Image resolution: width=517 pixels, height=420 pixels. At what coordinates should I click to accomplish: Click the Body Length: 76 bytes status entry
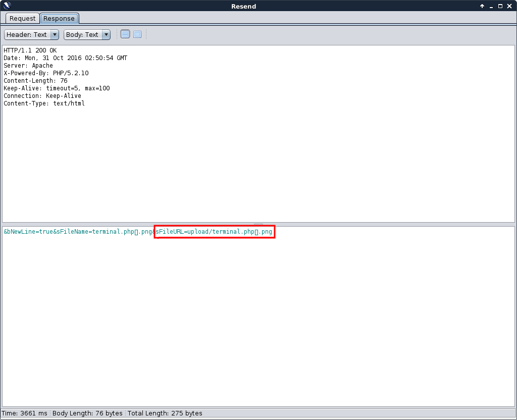pos(87,413)
